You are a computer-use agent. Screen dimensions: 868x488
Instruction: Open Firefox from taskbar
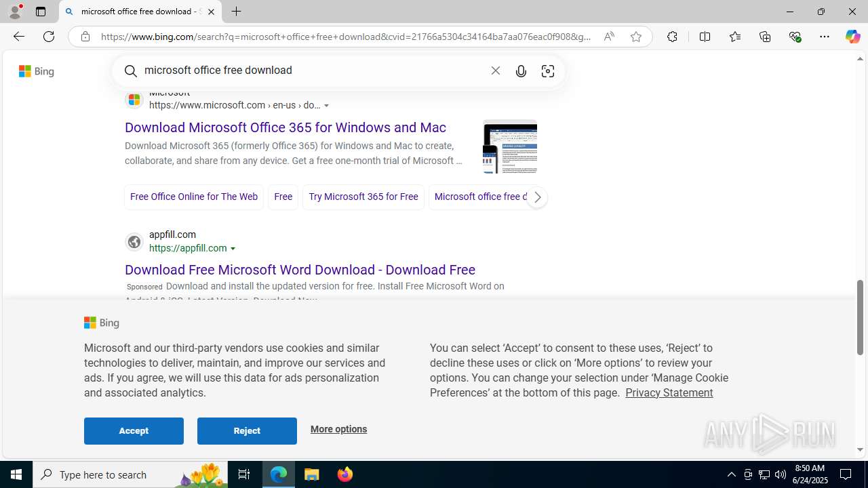pyautogui.click(x=345, y=474)
